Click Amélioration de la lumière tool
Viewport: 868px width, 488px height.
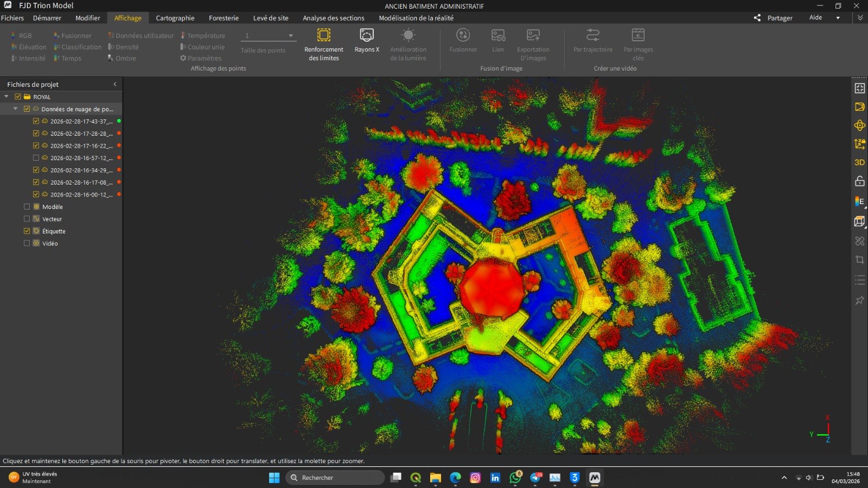tap(408, 45)
